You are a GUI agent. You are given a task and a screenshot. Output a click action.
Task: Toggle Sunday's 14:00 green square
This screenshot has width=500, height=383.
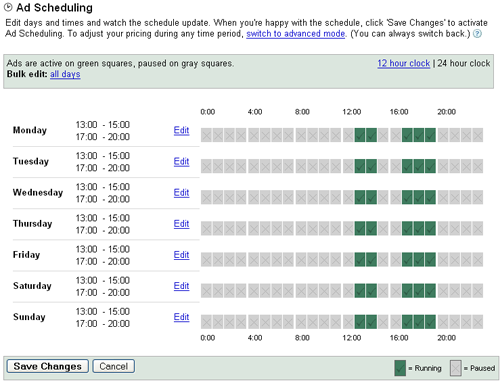coord(371,322)
